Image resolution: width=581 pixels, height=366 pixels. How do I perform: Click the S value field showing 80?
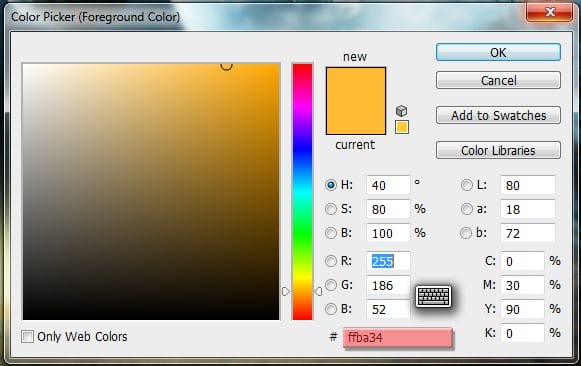[x=388, y=209]
